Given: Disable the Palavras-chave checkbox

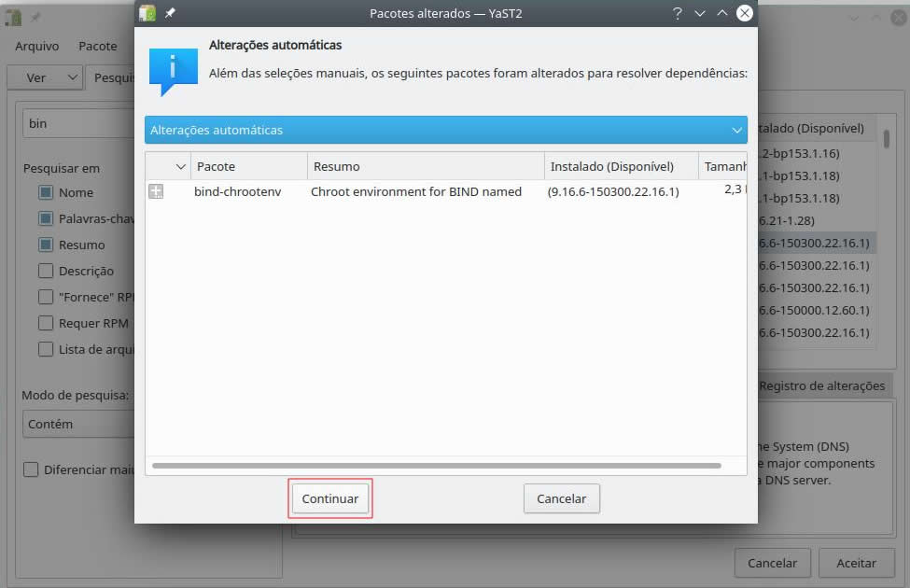Looking at the screenshot, I should (46, 218).
